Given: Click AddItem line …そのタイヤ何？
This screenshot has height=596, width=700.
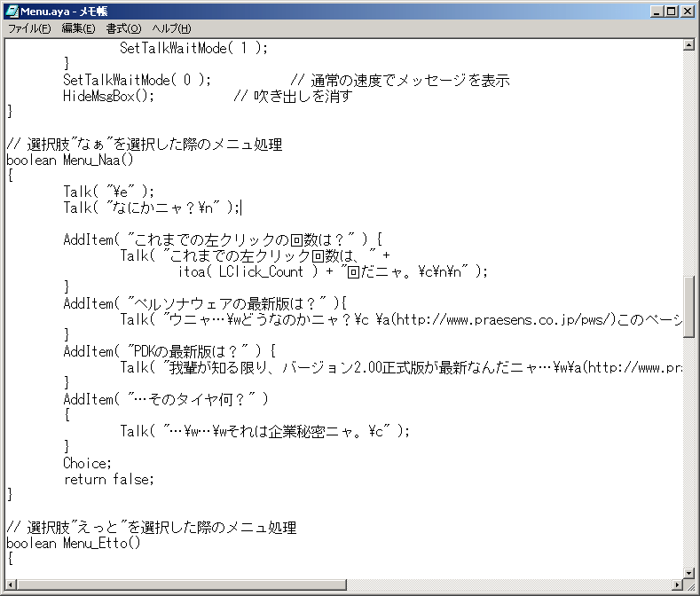Looking at the screenshot, I should [166, 399].
